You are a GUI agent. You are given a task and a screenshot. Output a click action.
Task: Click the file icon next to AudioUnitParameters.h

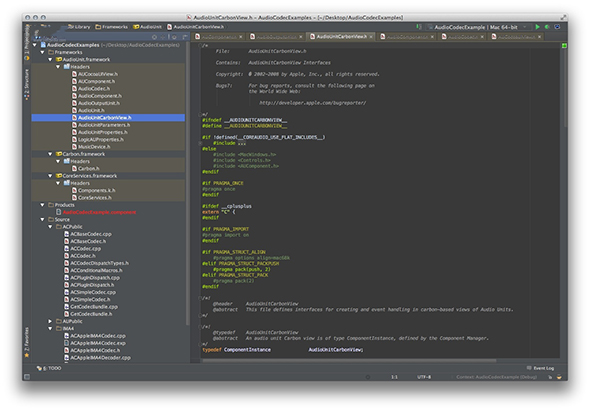pos(75,125)
